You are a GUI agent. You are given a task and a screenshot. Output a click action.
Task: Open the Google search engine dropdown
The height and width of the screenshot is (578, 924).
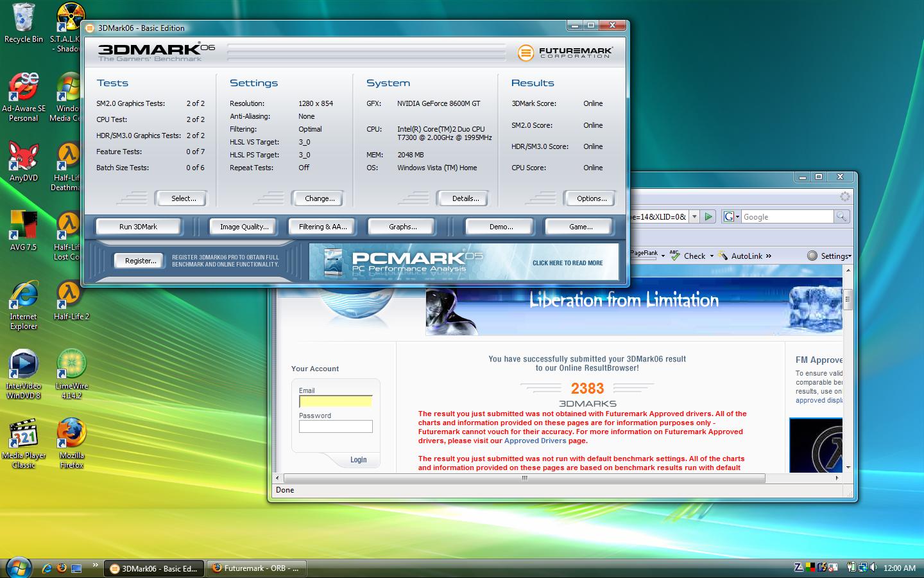tap(731, 217)
